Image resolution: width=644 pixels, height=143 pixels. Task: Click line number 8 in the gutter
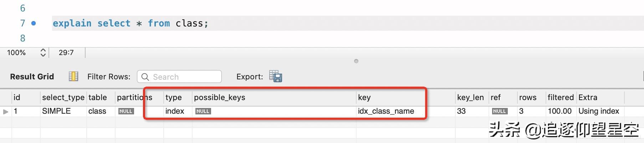coord(23,38)
